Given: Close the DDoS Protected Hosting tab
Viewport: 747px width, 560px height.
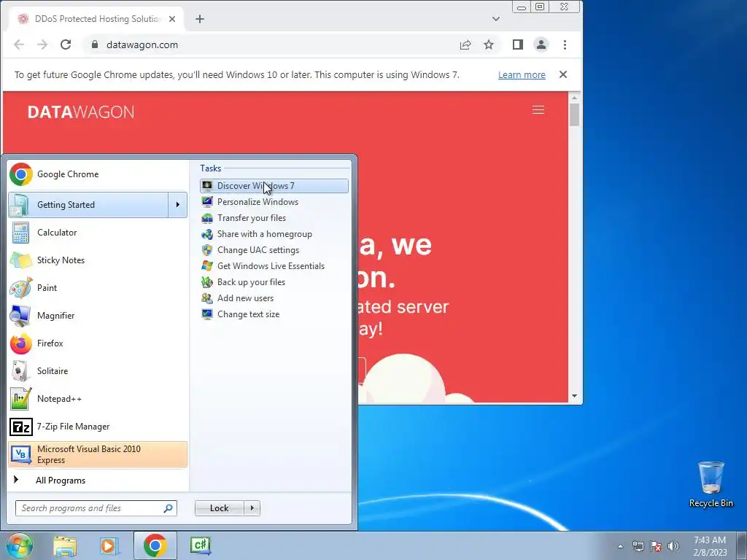Looking at the screenshot, I should [x=172, y=19].
